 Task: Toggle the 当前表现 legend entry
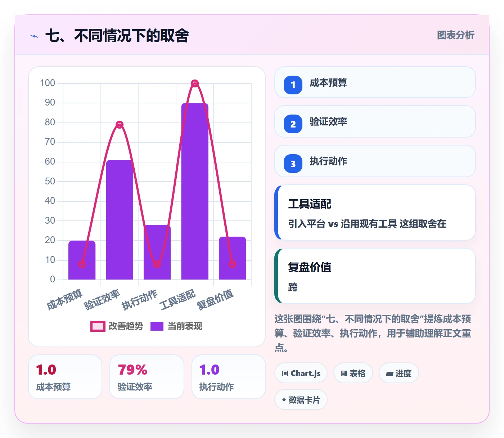coord(176,326)
